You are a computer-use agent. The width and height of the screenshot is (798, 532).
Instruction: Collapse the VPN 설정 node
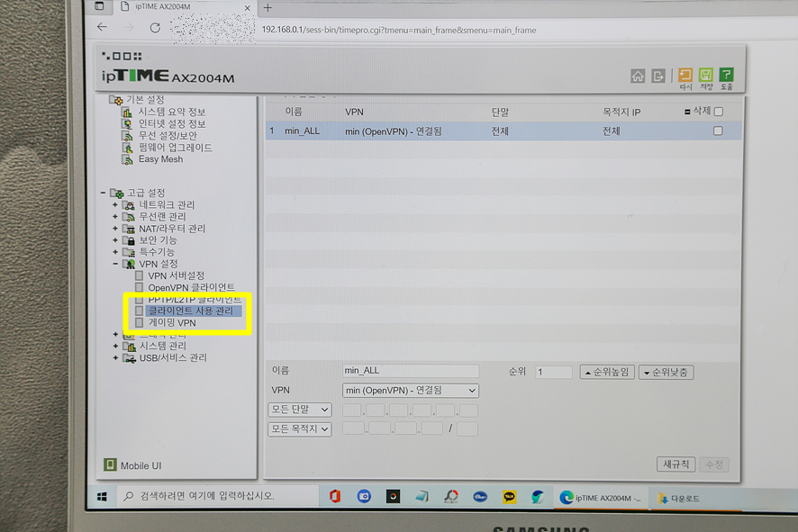pyautogui.click(x=115, y=264)
